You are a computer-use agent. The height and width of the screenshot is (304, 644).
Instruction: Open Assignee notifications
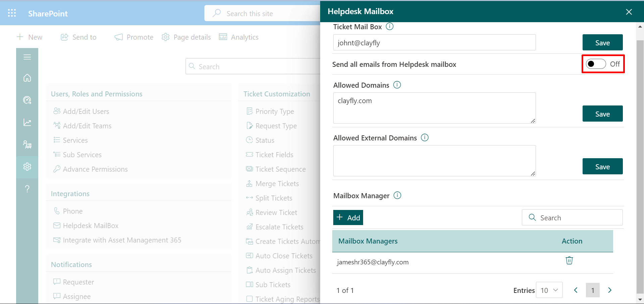point(72,296)
